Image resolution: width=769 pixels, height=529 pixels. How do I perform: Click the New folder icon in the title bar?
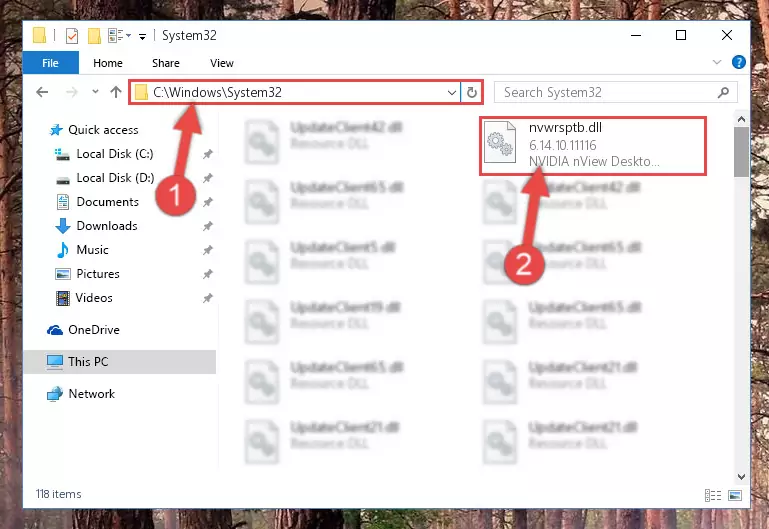click(94, 35)
